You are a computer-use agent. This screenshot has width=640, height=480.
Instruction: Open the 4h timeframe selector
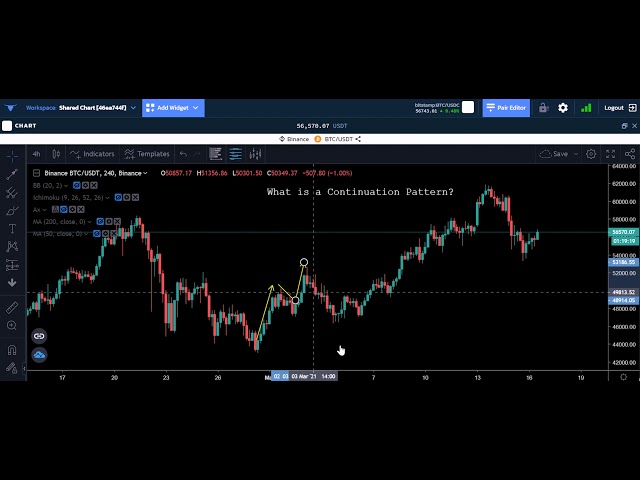point(36,154)
